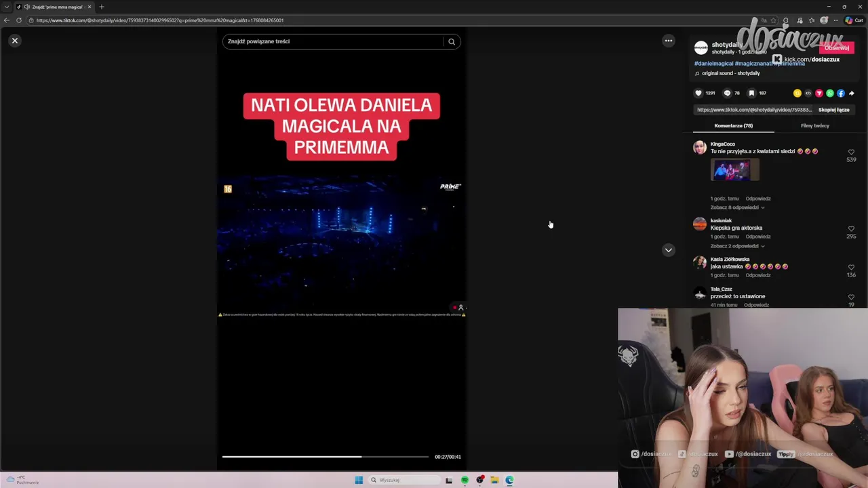
Task: Click the browser address bar URL
Action: click(160, 20)
